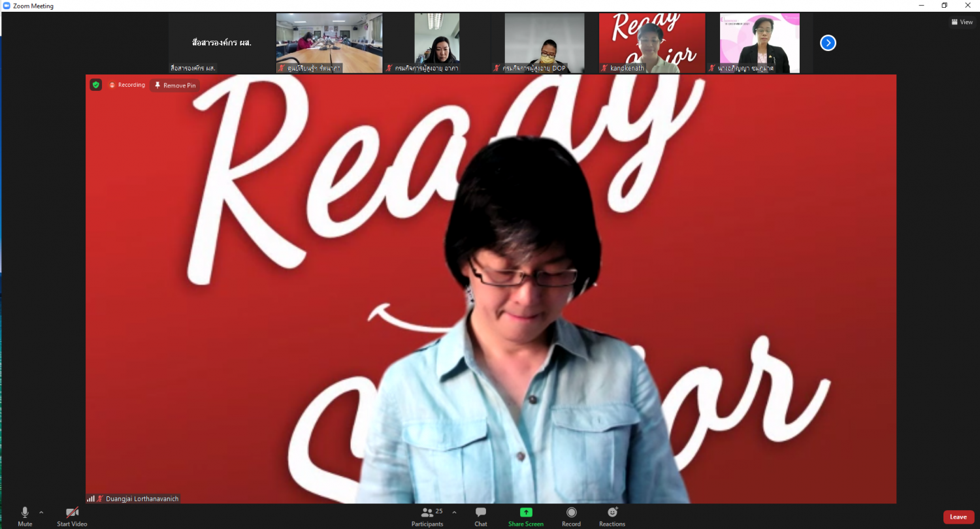The width and height of the screenshot is (980, 529).
Task: Select the กรมกิจการผู้สูงอายุ อาภา thumbnail
Action: pos(437,43)
